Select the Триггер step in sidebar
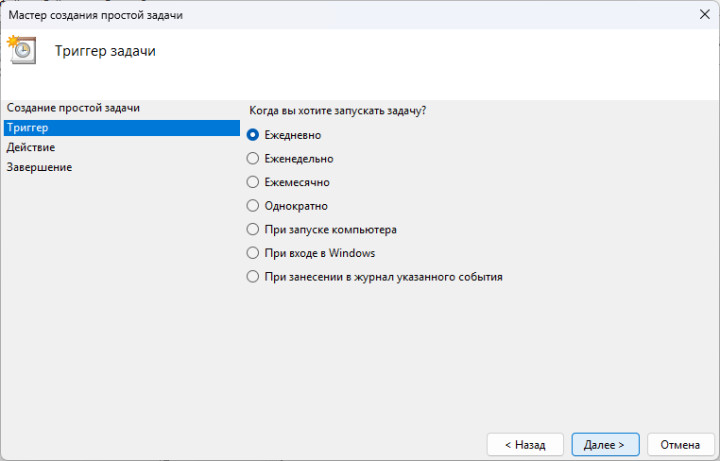 point(27,128)
